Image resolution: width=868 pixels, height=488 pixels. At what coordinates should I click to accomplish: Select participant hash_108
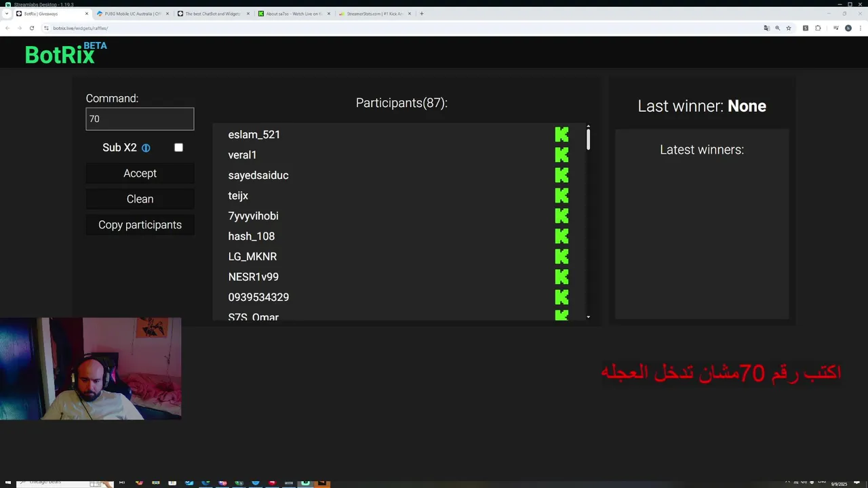(251, 236)
